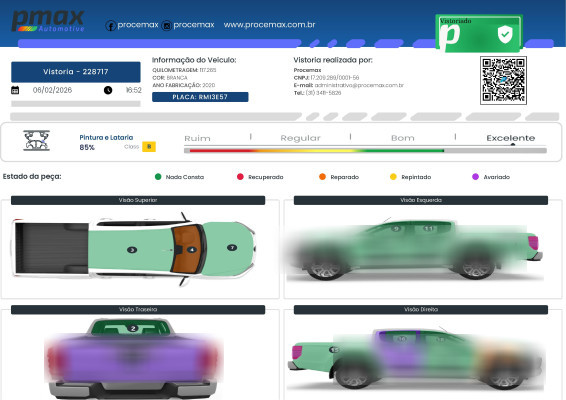Select the number 7 hood marker
This screenshot has height=400, width=566.
click(x=232, y=248)
